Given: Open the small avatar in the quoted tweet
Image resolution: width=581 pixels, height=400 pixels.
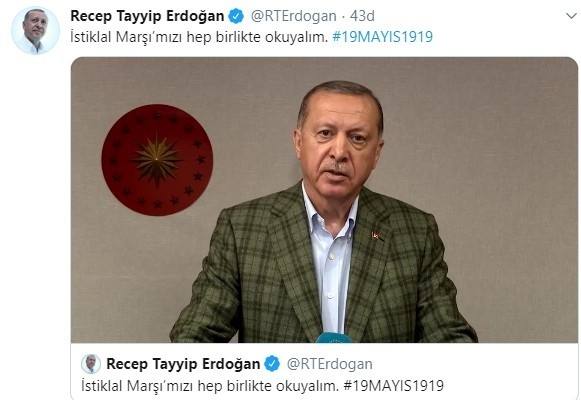Looking at the screenshot, I should point(91,364).
